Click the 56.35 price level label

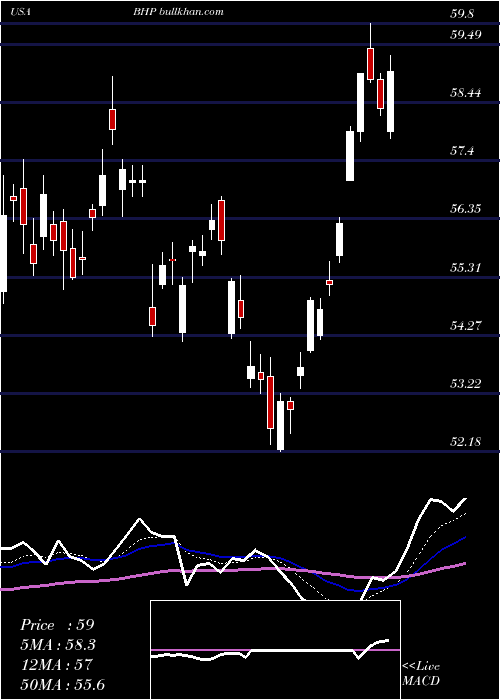pyautogui.click(x=466, y=209)
